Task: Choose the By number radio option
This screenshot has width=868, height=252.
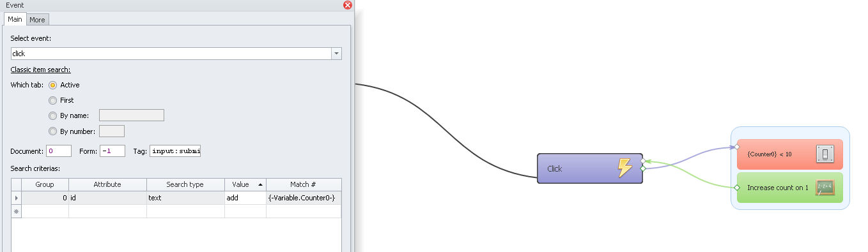Action: [x=53, y=131]
